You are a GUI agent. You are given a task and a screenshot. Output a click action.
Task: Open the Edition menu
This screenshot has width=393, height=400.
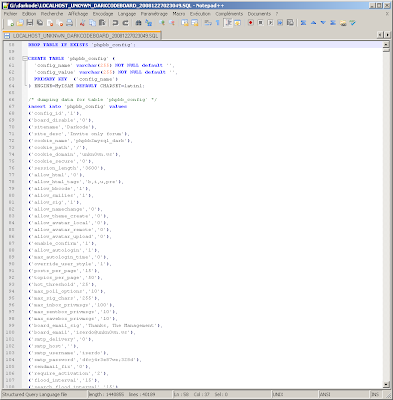[x=29, y=14]
